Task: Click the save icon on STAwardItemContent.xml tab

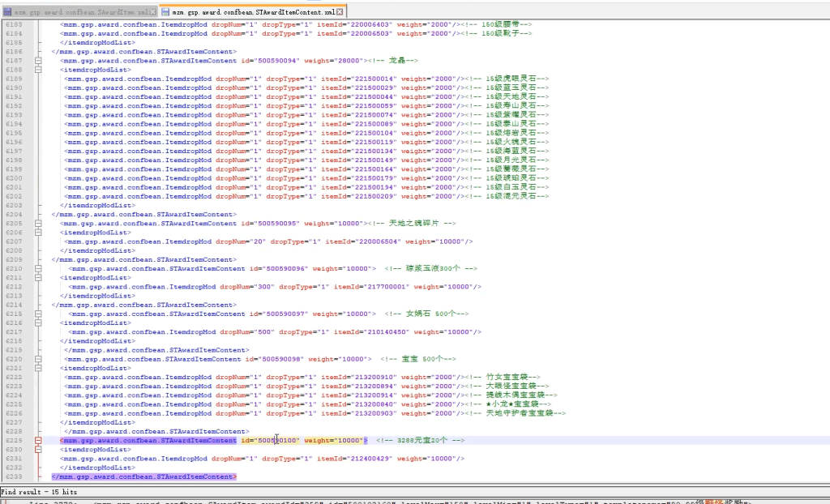Action: pos(165,13)
